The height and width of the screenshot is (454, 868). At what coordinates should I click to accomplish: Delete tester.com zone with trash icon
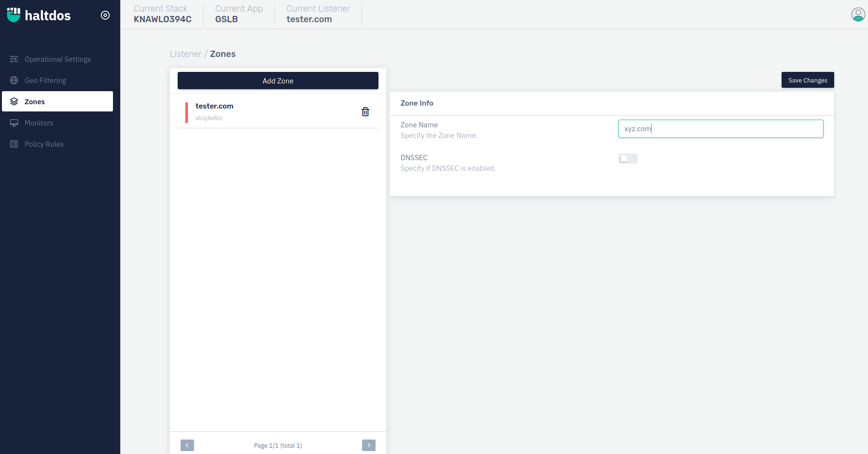tap(365, 112)
